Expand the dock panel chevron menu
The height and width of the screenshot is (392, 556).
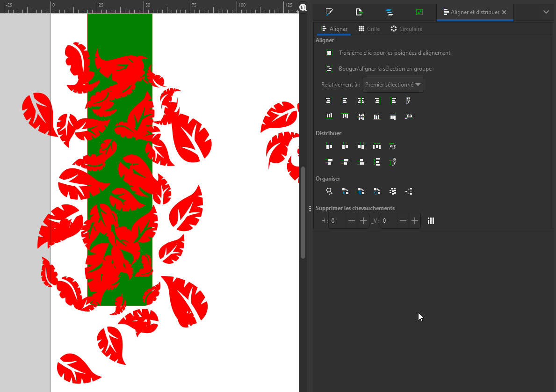[546, 12]
